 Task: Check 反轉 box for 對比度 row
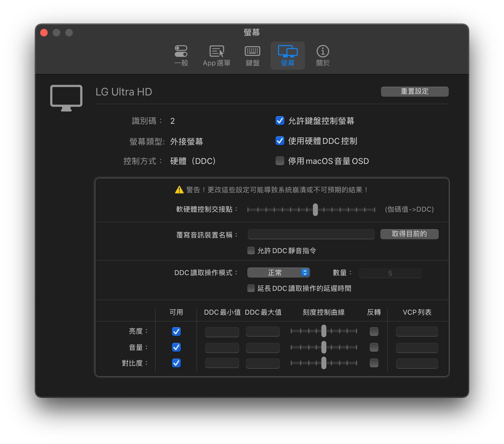pos(374,363)
